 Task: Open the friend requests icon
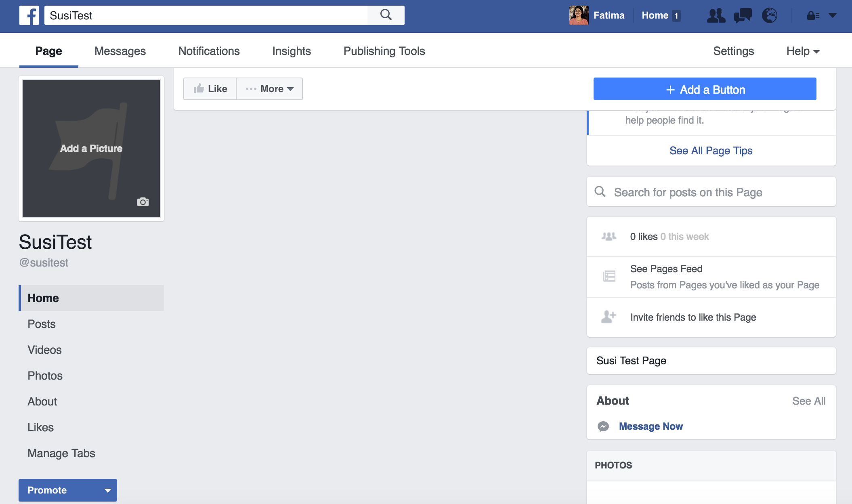point(716,16)
